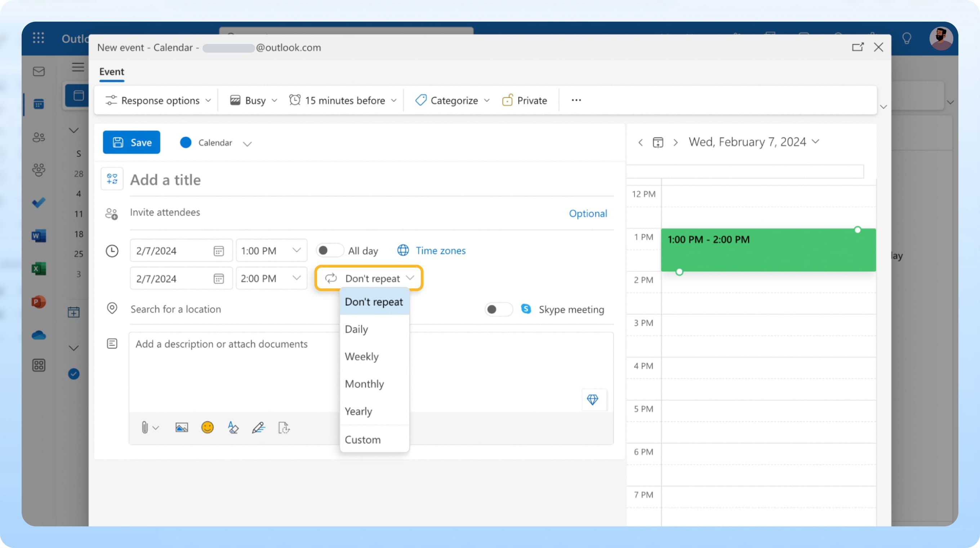Attach a file using the paperclip icon
980x548 pixels.
pos(146,427)
